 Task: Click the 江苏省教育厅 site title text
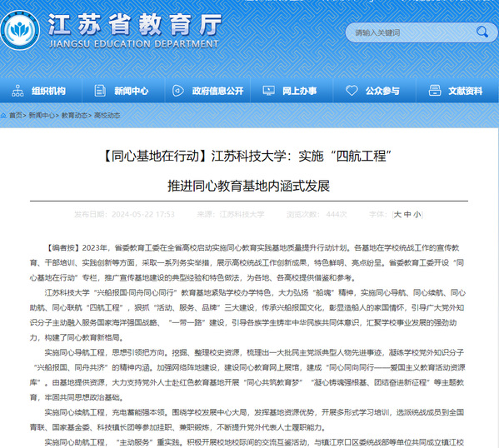coord(135,24)
